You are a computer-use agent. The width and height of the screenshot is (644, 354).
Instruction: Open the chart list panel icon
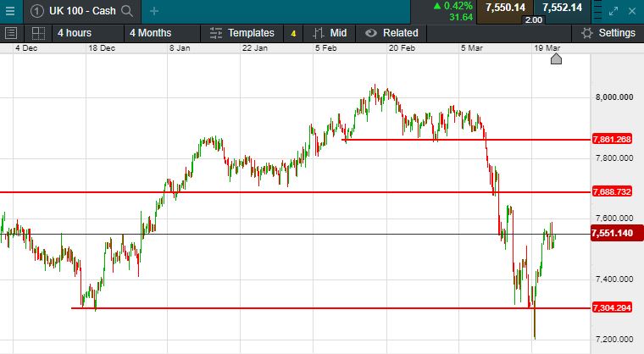[x=11, y=33]
